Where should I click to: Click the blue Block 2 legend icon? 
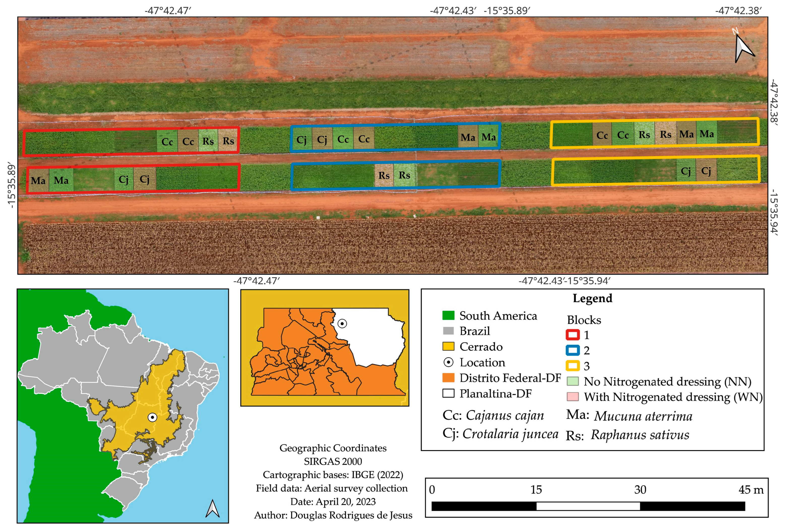[573, 350]
